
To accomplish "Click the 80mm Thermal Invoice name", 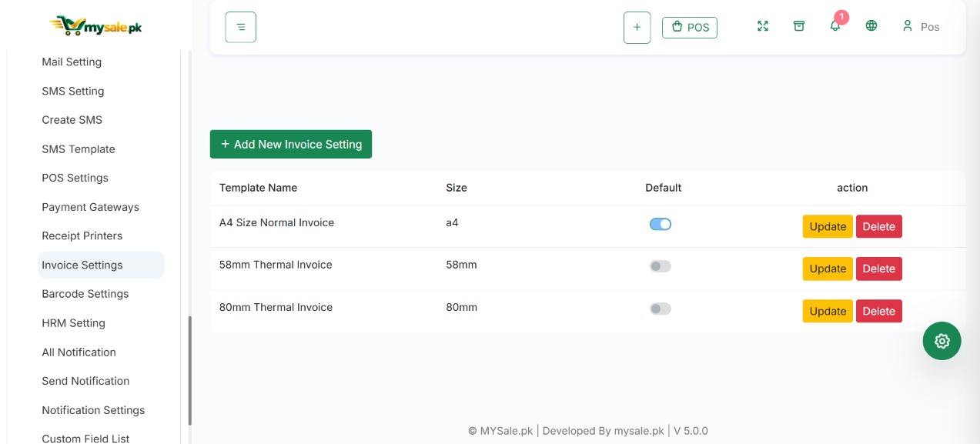I will (276, 307).
